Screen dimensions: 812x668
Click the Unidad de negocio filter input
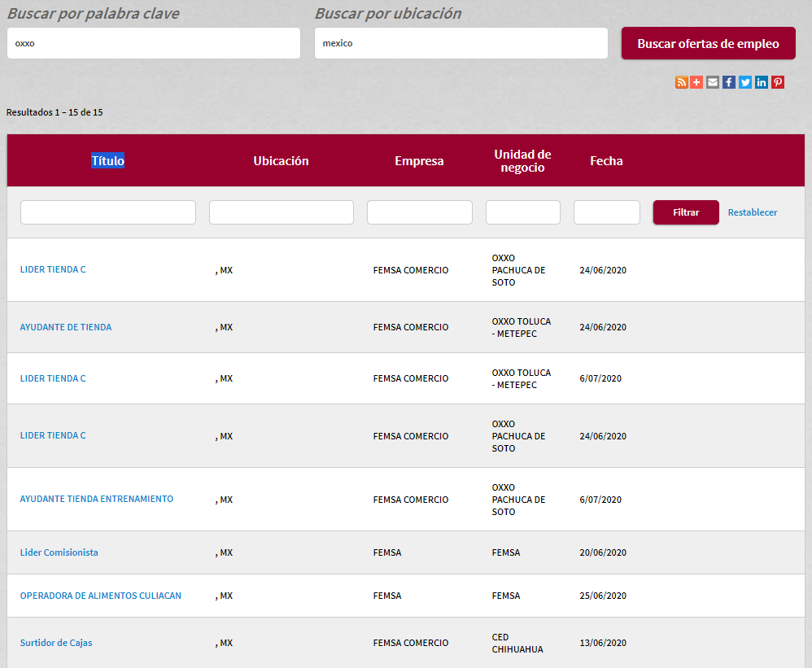523,212
